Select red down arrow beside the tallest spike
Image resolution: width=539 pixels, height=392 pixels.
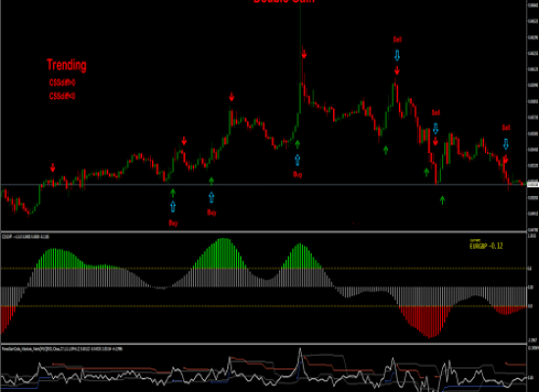point(304,54)
